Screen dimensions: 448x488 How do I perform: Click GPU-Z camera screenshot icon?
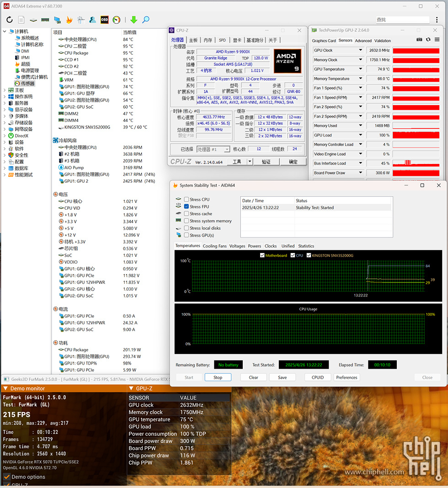[x=419, y=40]
